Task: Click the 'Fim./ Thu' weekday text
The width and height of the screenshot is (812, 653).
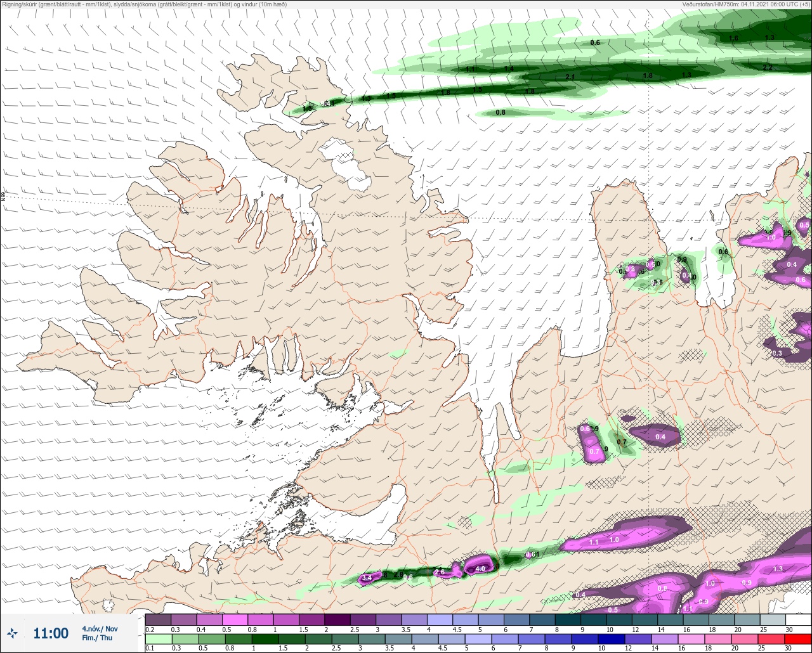Action: tap(97, 638)
